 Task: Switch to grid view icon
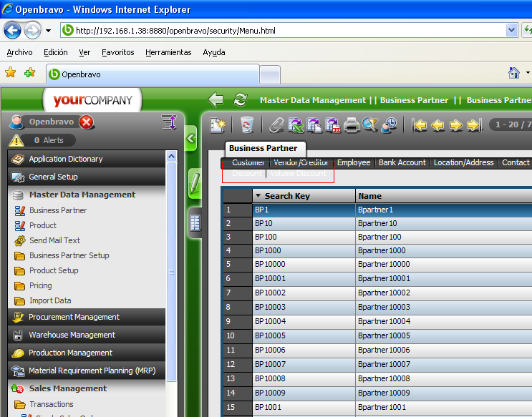pos(195,223)
